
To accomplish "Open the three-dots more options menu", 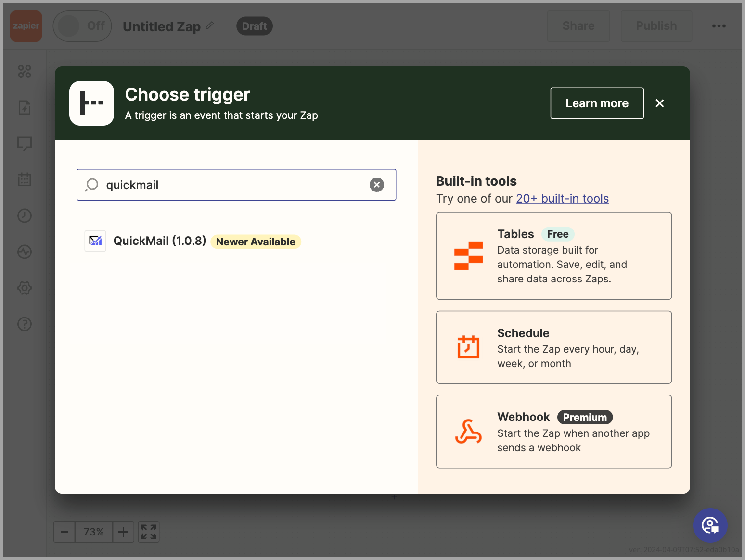I will coord(719,26).
